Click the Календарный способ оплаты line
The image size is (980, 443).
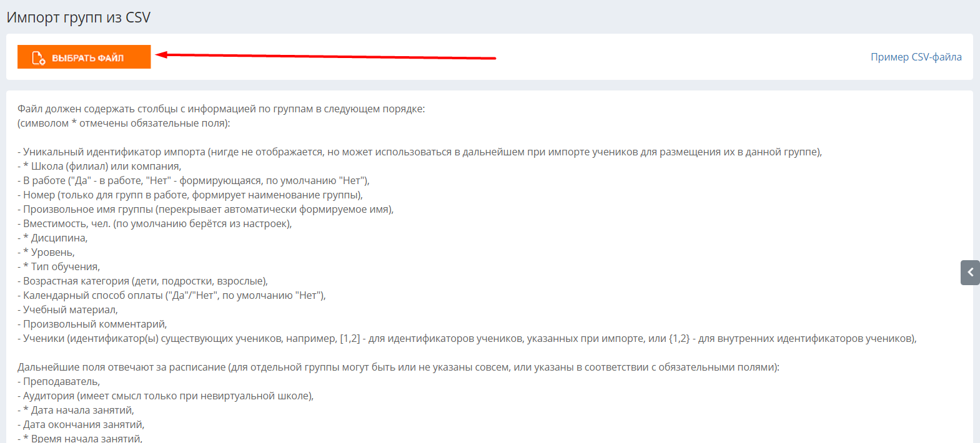(172, 295)
